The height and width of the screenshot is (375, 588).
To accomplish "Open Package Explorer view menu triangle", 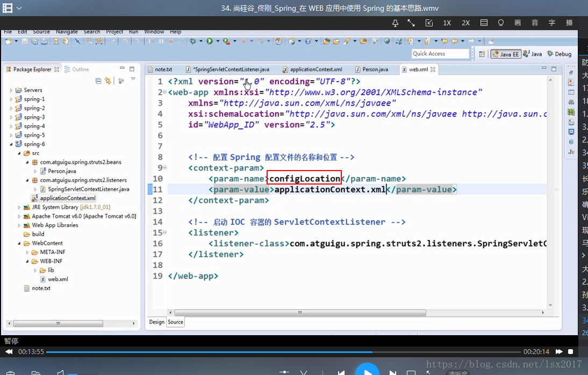I will pos(133,79).
